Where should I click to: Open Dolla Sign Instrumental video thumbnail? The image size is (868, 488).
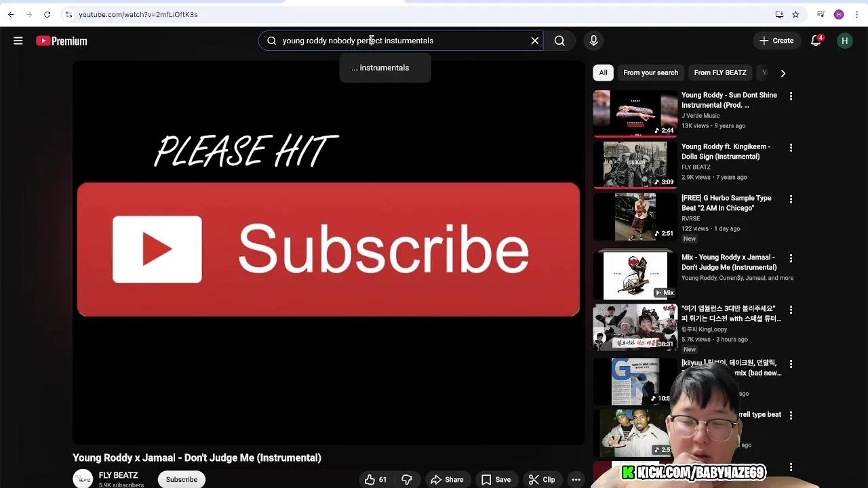[635, 165]
